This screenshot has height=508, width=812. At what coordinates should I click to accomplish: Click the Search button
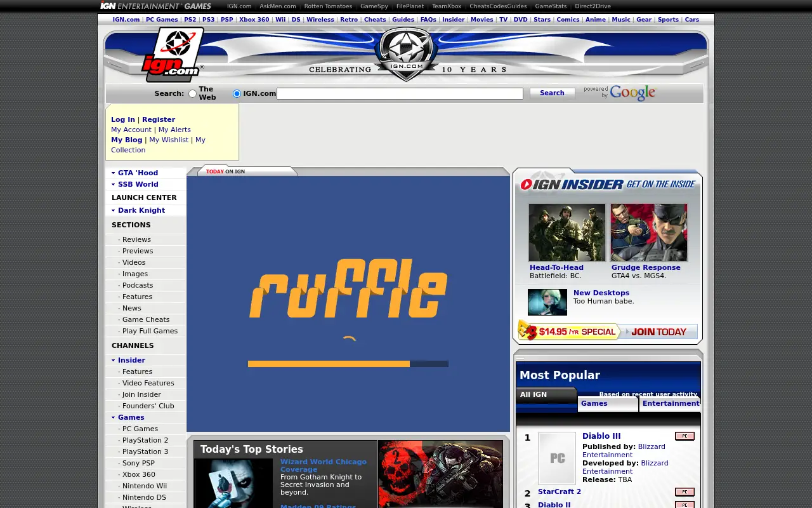(x=552, y=93)
